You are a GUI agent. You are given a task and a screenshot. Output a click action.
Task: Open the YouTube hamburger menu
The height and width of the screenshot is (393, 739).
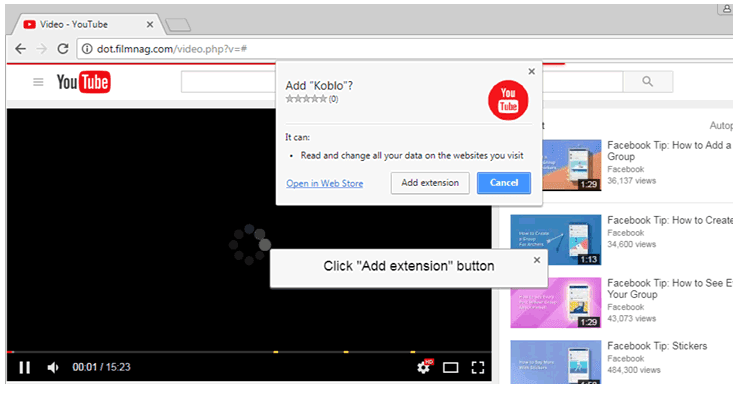[x=38, y=82]
